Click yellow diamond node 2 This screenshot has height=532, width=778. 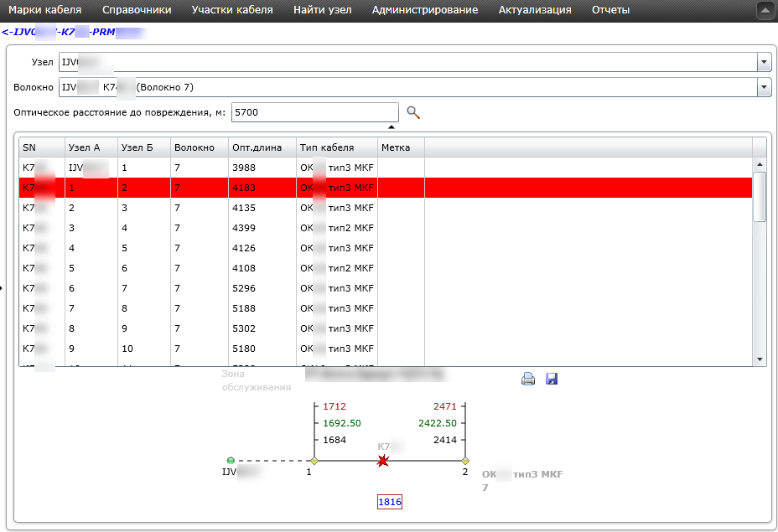click(x=465, y=461)
